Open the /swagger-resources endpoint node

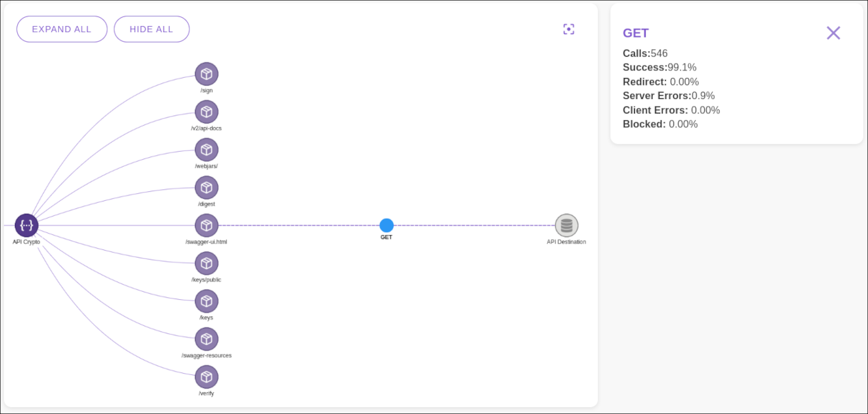[206, 340]
